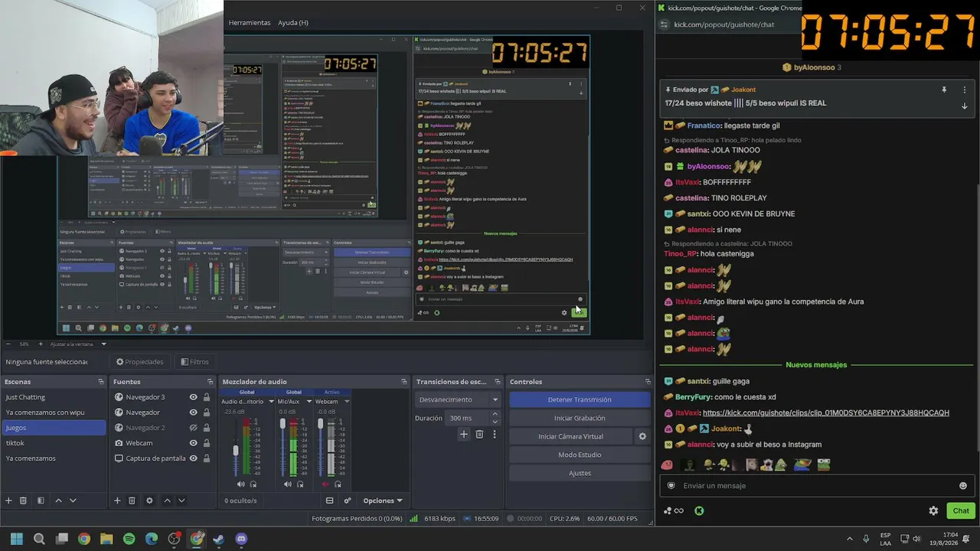Image resolution: width=980 pixels, height=551 pixels.
Task: Toggle the lock on the Navegador source
Action: 207,412
